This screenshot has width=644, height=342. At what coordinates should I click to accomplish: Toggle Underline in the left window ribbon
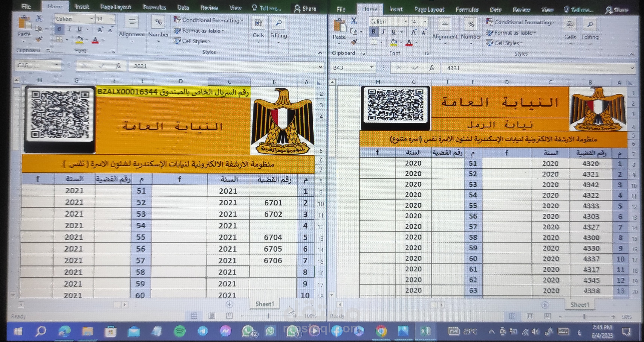[x=79, y=29]
